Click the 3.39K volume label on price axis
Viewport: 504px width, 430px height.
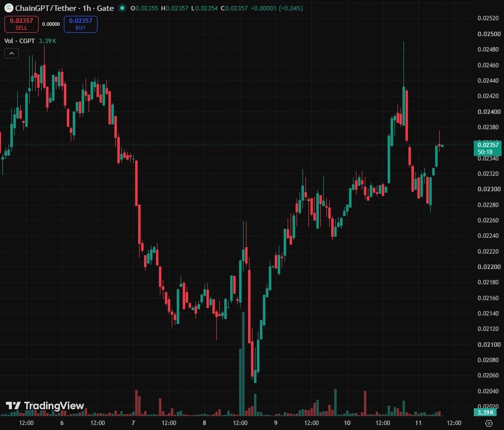485,412
